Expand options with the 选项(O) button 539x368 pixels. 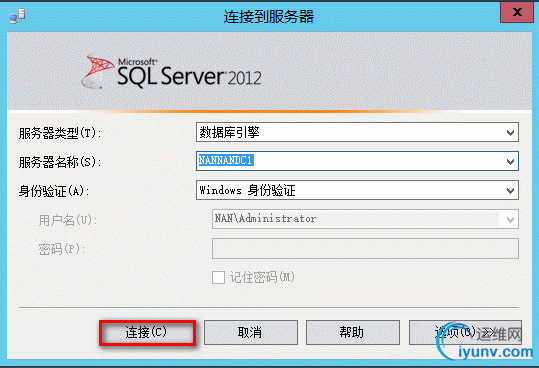click(465, 332)
